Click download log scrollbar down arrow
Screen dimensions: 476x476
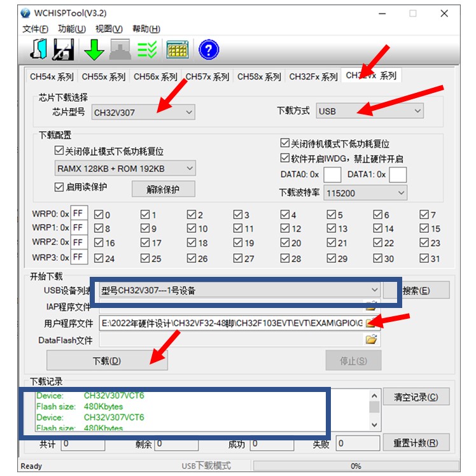coord(374,424)
